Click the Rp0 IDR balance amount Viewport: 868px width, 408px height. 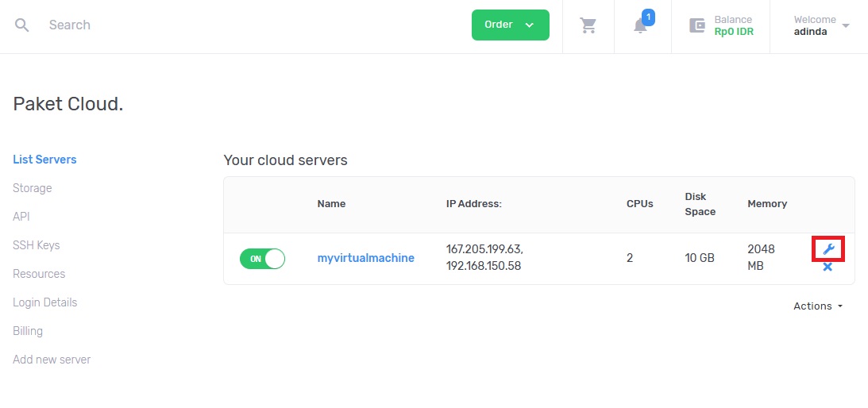734,32
